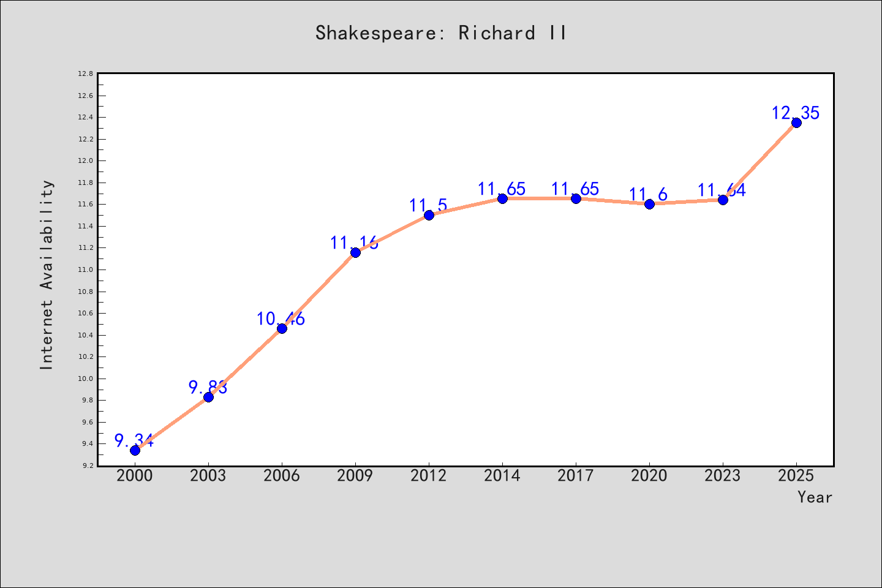Click the 10.0 y-axis tick label
Image resolution: width=882 pixels, height=588 pixels.
85,379
